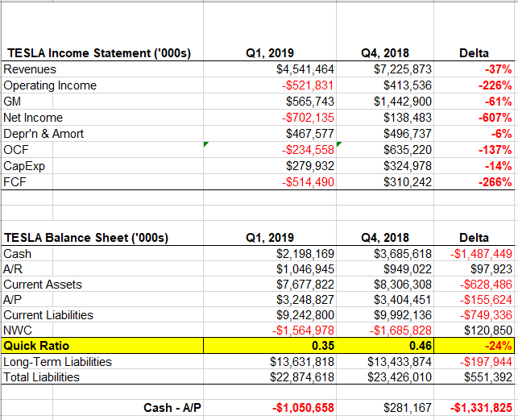Select total liabilities $22,874,618 cell

tap(302, 377)
